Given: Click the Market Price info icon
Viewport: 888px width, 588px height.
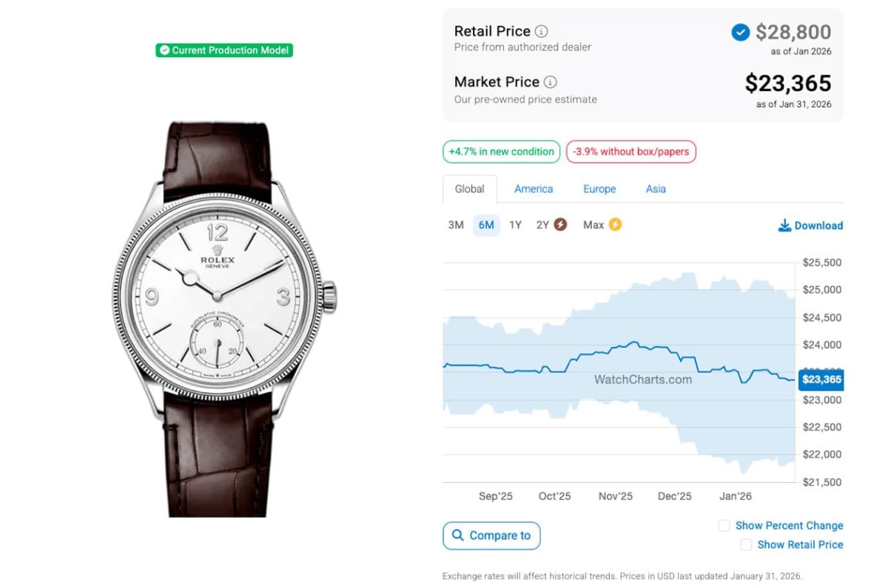Looking at the screenshot, I should [x=551, y=82].
